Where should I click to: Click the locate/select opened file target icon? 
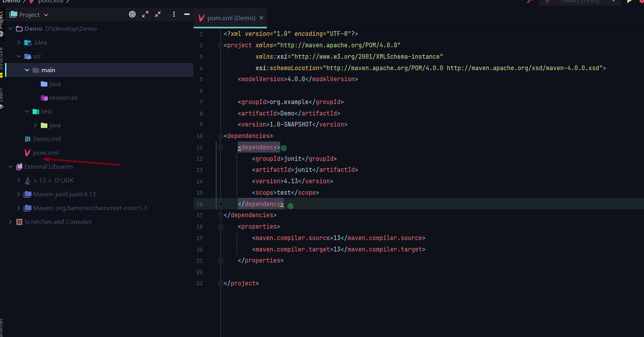pyautogui.click(x=132, y=14)
